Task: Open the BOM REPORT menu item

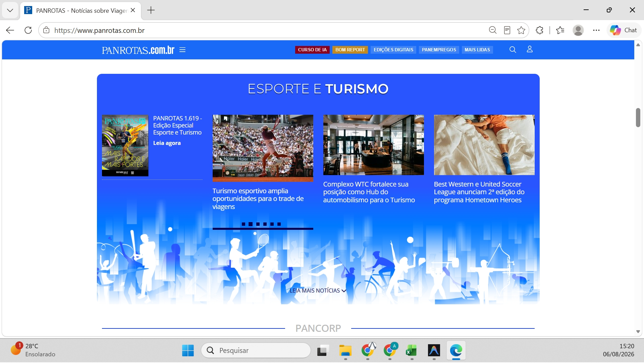Action: 350,50
